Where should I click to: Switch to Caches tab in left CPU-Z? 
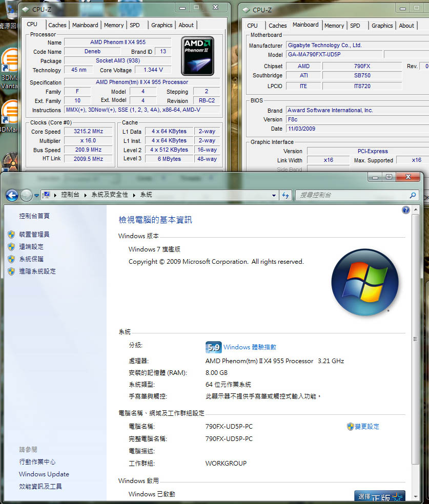click(x=57, y=25)
